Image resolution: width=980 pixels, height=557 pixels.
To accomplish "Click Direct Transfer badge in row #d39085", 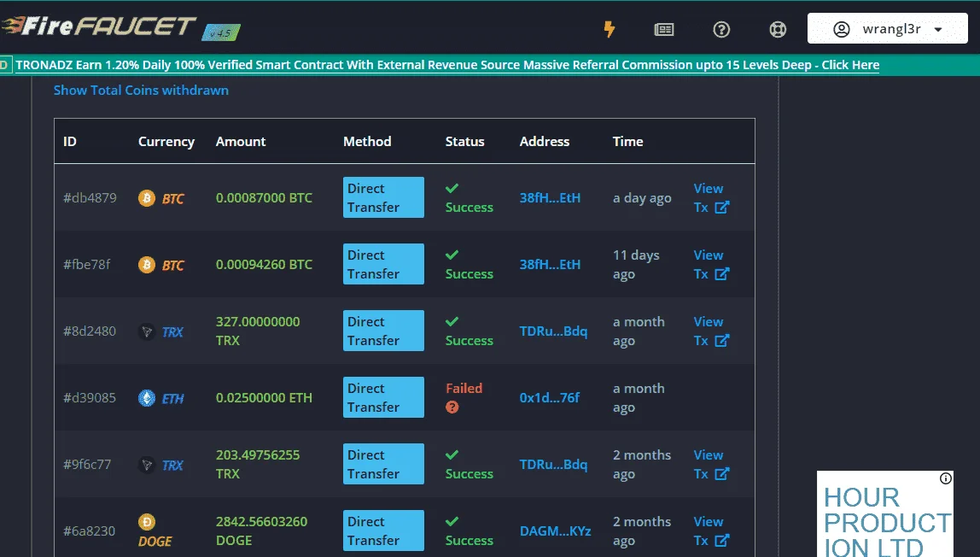I will [x=383, y=397].
